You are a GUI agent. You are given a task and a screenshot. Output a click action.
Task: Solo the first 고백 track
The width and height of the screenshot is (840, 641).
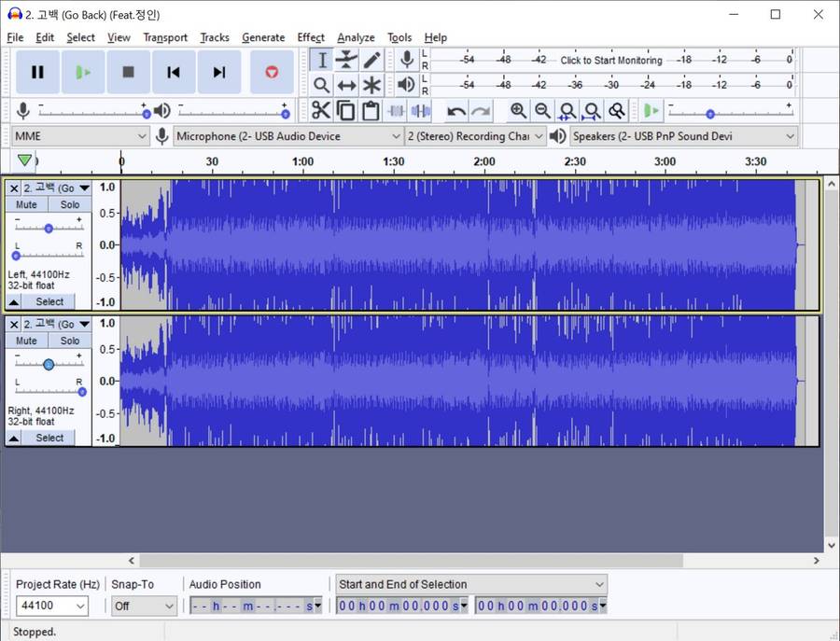70,204
